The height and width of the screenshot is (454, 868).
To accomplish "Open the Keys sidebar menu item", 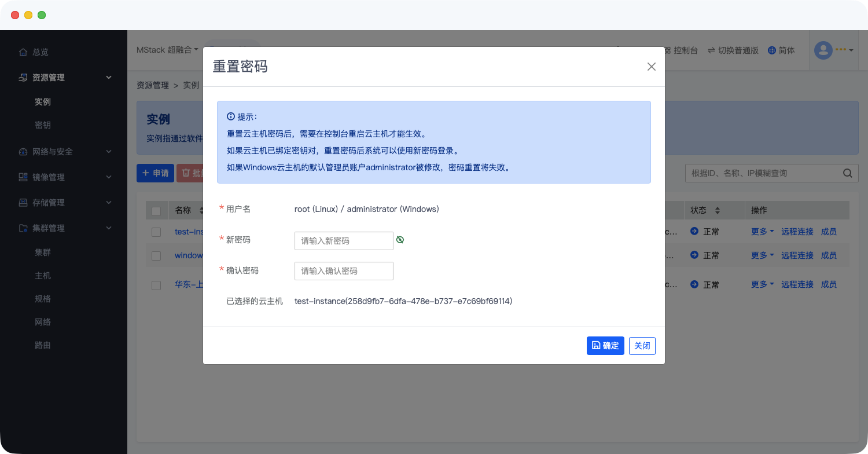I will 43,125.
